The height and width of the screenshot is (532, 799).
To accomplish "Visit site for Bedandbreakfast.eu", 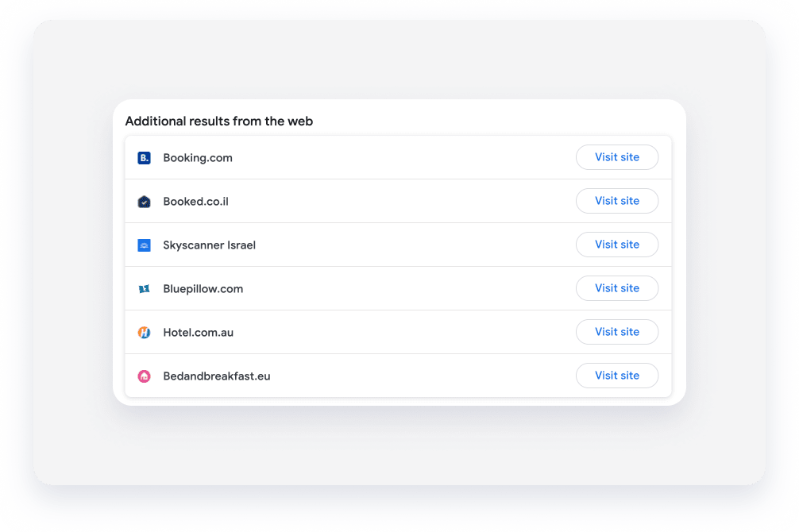I will pos(617,376).
